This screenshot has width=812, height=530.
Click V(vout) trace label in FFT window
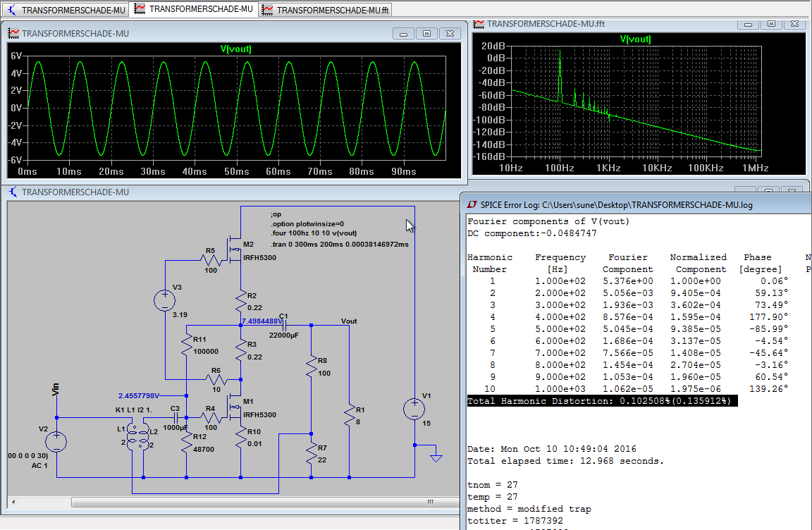(635, 39)
